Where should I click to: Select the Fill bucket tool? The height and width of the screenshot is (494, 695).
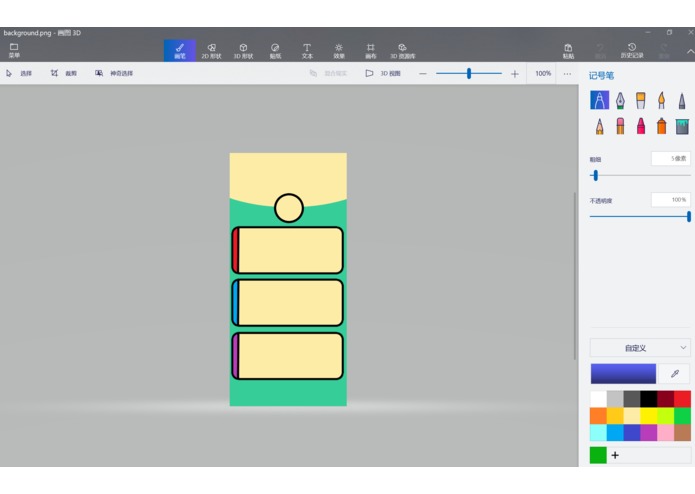[682, 126]
